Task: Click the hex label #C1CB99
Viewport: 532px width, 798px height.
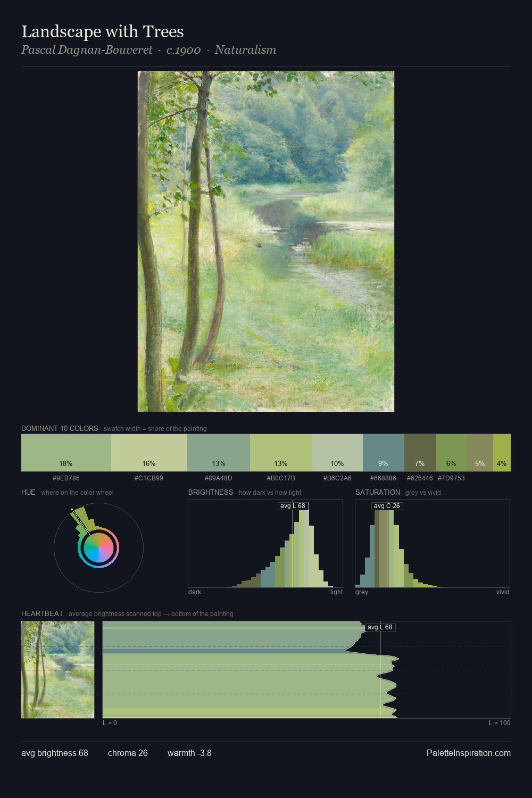Action: tap(149, 478)
